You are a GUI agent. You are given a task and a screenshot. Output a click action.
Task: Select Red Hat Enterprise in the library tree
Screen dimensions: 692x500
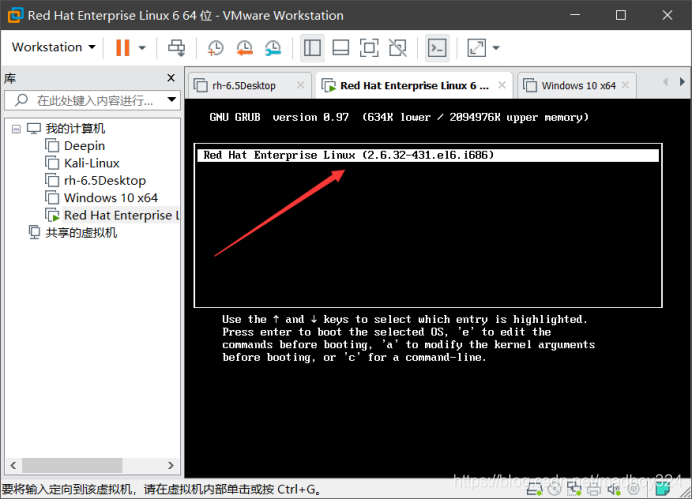[x=121, y=215]
